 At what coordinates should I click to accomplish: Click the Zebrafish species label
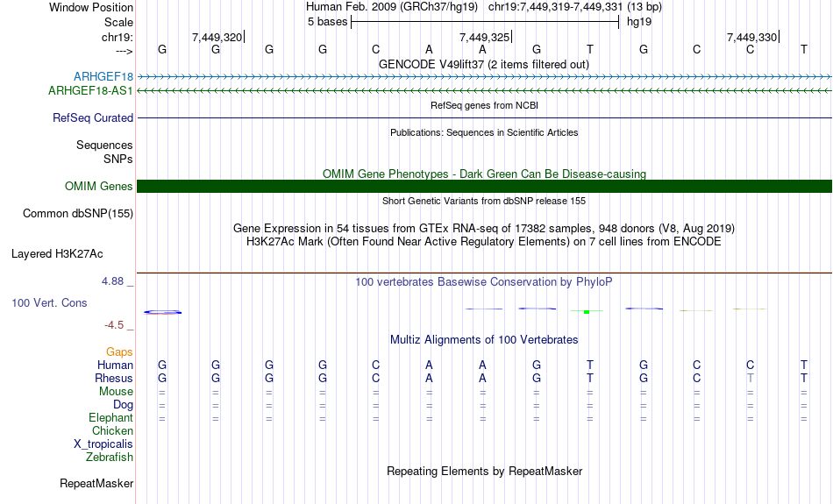(110, 458)
